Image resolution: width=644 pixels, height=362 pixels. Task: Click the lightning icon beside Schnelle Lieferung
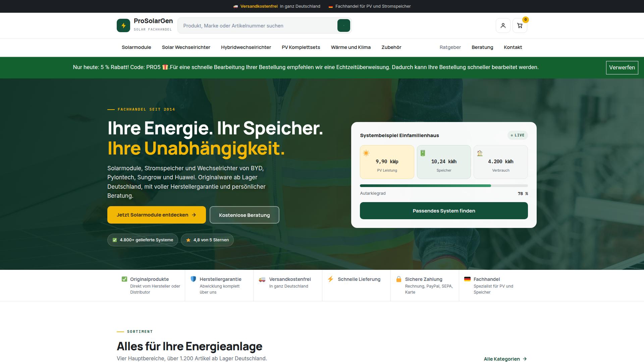(330, 279)
